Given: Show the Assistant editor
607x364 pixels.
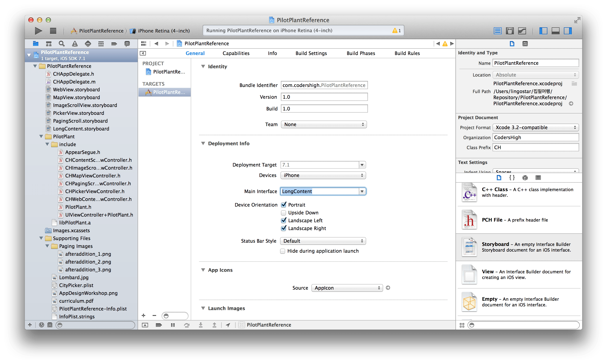Looking at the screenshot, I should coord(510,31).
